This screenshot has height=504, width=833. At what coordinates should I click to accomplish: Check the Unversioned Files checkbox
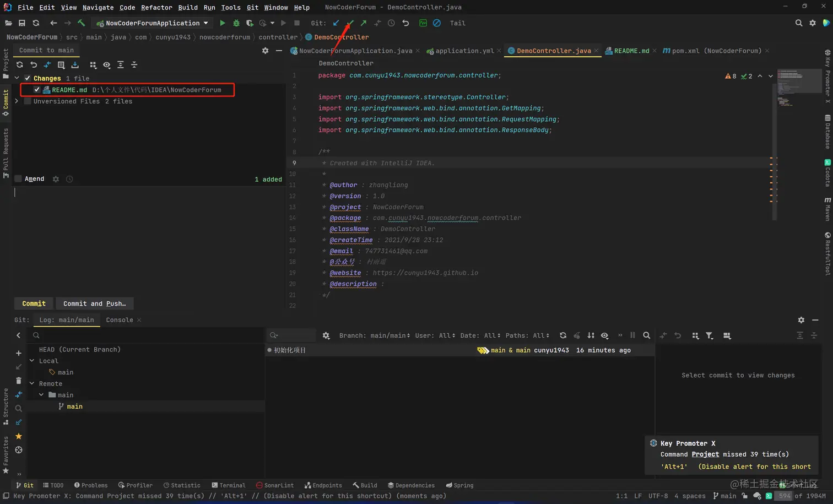coord(28,101)
